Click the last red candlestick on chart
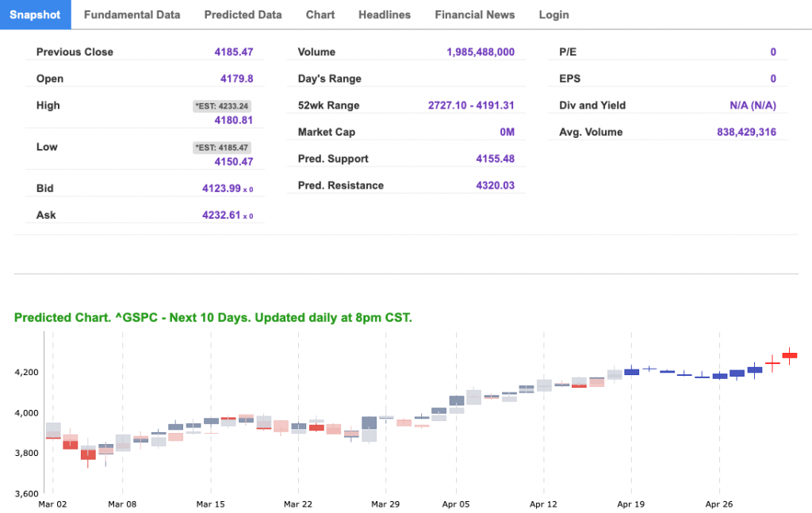The image size is (812, 513). click(790, 355)
